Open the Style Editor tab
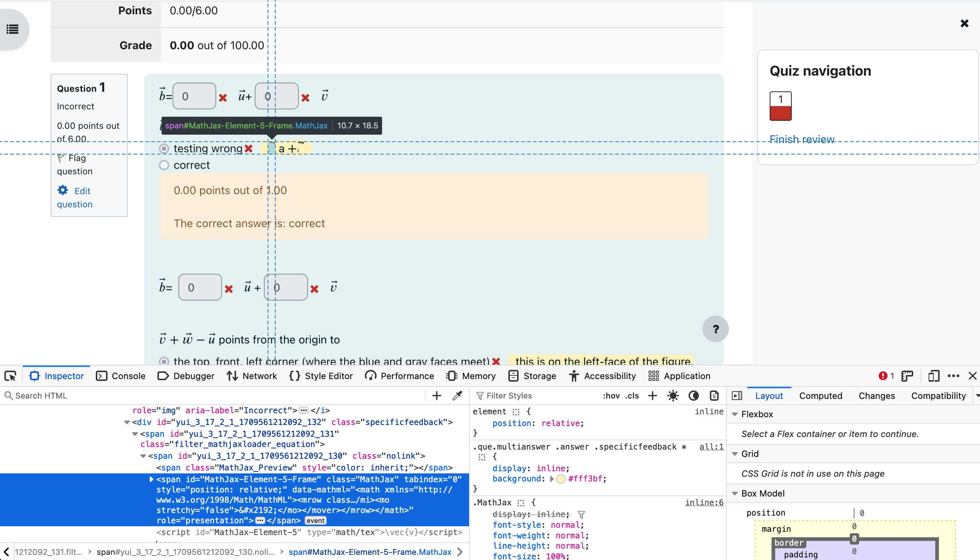 (321, 376)
